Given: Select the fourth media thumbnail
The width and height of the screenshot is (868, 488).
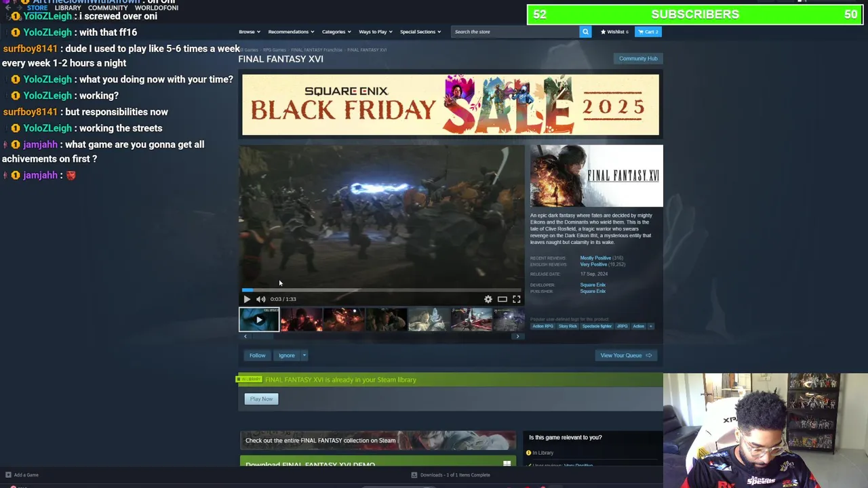Looking at the screenshot, I should click(x=386, y=319).
